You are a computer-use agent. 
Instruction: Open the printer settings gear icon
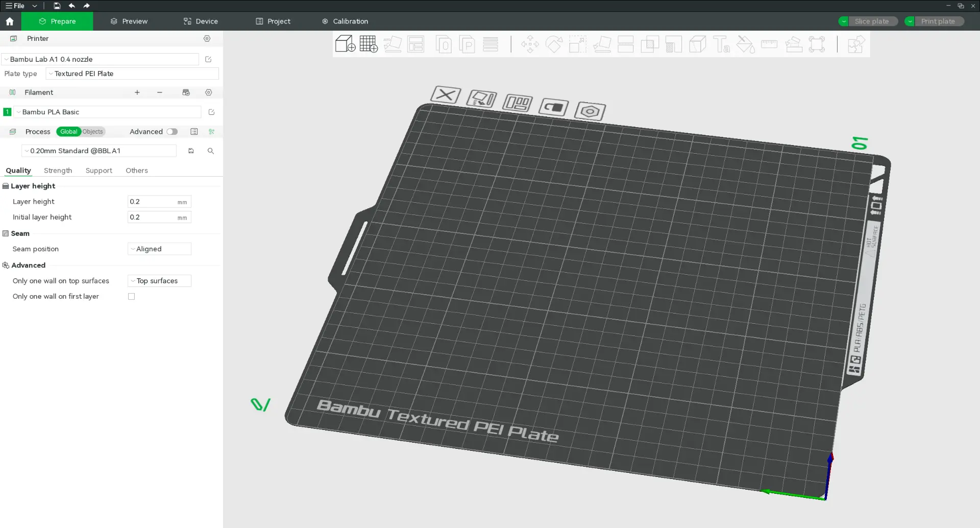click(x=207, y=39)
